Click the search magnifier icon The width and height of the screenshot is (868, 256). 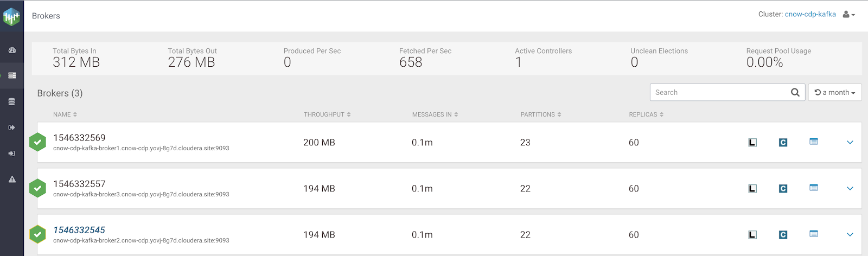795,92
